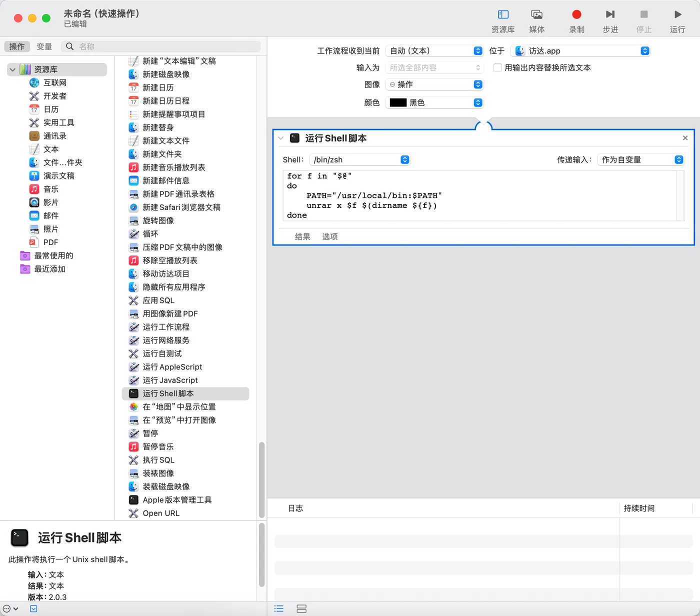Start recording with the 录制 button
Screen dimensions: 700x616
pos(576,21)
